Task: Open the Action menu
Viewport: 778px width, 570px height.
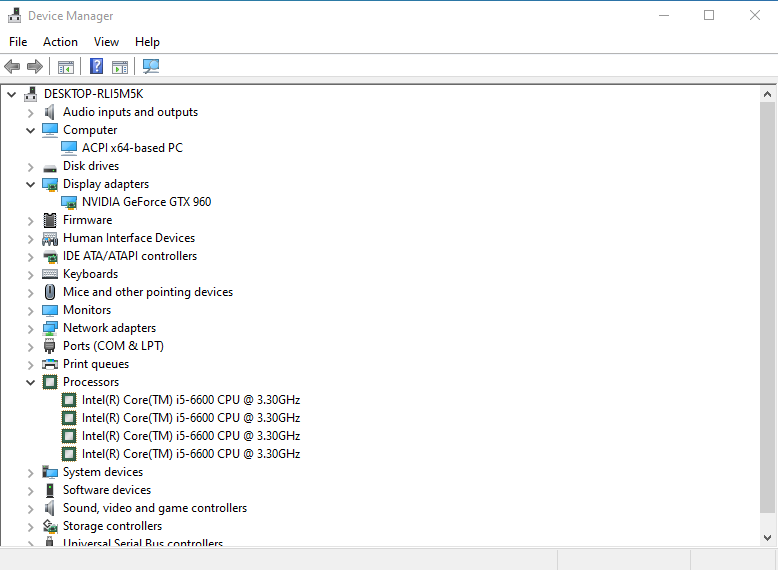Action: pos(60,42)
